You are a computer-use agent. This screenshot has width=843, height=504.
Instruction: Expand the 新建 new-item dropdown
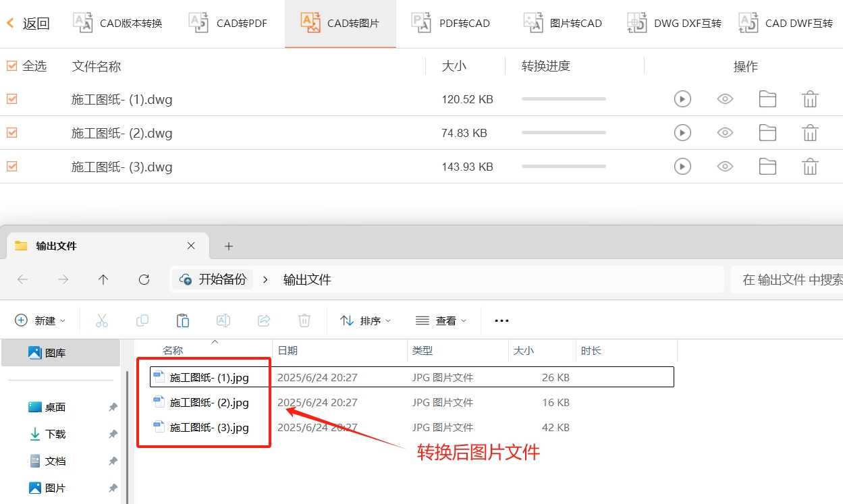click(x=40, y=320)
